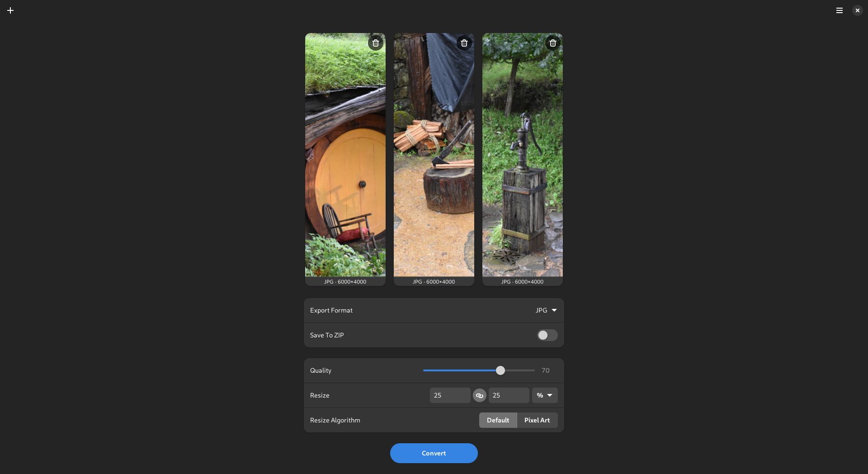868x474 pixels.
Task: Enable the Save To ZIP switch
Action: [547, 335]
